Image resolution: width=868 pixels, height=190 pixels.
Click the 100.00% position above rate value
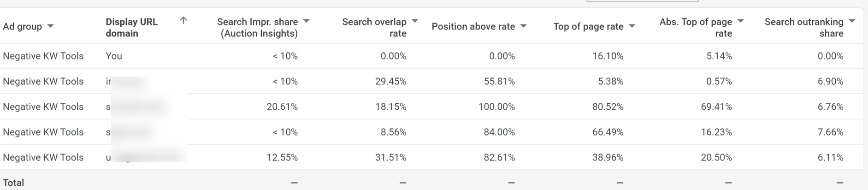pos(496,107)
